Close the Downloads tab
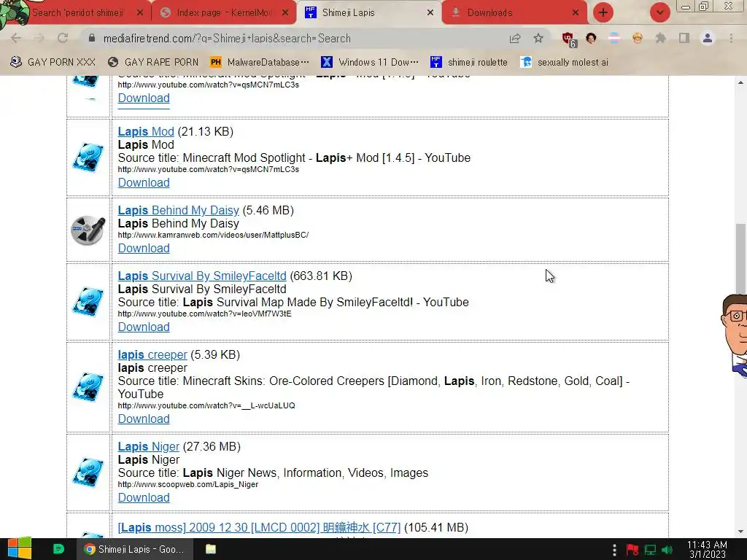Screen dimensions: 747x560 [x=576, y=13]
